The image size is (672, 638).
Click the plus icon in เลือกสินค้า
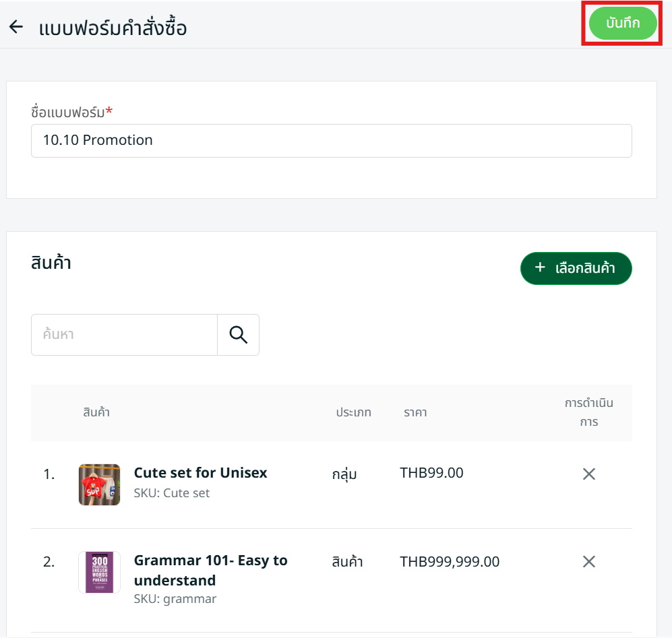[x=539, y=268]
